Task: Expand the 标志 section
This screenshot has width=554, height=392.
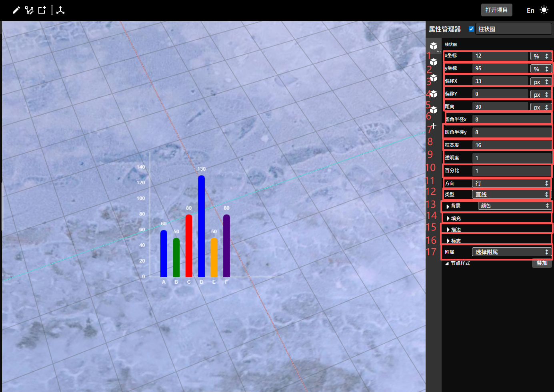Action: pos(448,241)
